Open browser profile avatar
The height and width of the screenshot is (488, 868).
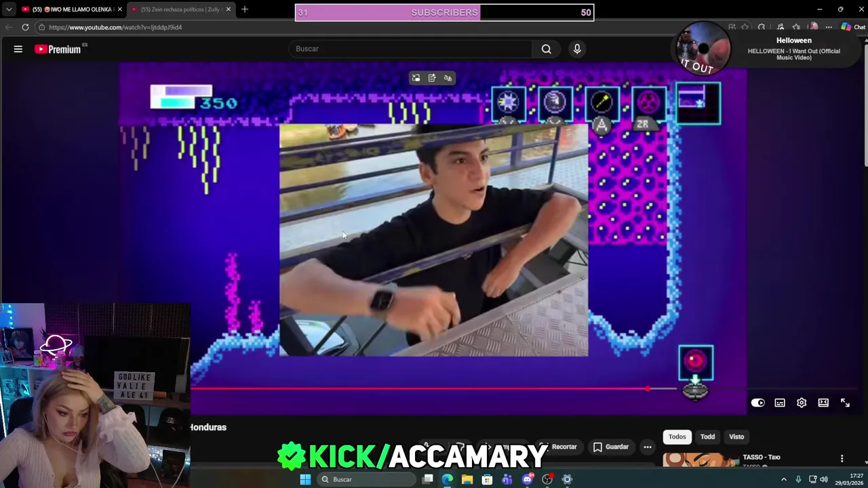[813, 27]
